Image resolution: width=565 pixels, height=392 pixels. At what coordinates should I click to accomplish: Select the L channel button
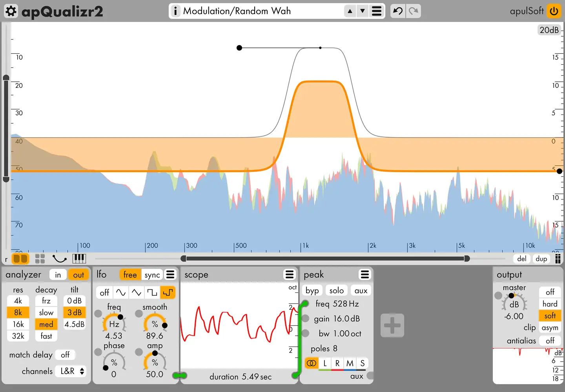coord(325,363)
